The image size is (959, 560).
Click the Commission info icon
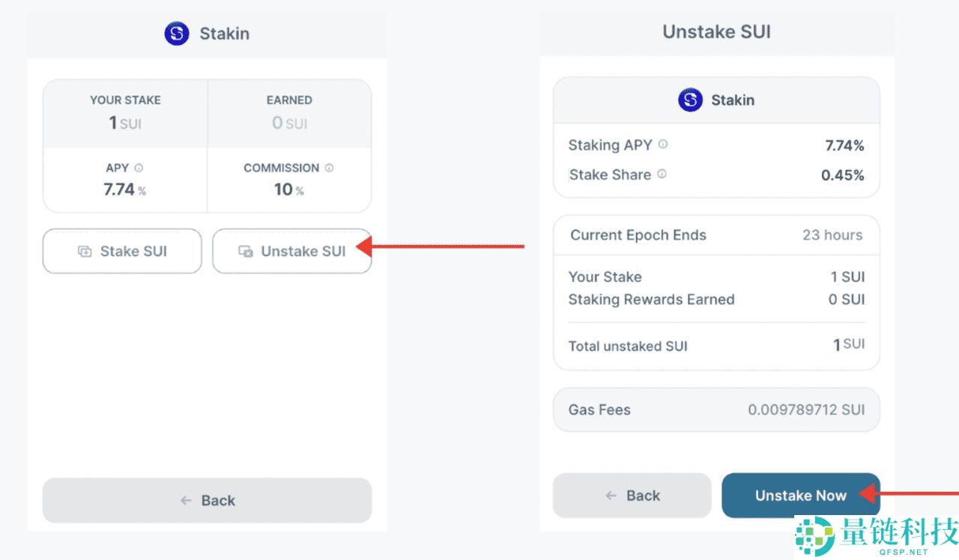coord(330,168)
